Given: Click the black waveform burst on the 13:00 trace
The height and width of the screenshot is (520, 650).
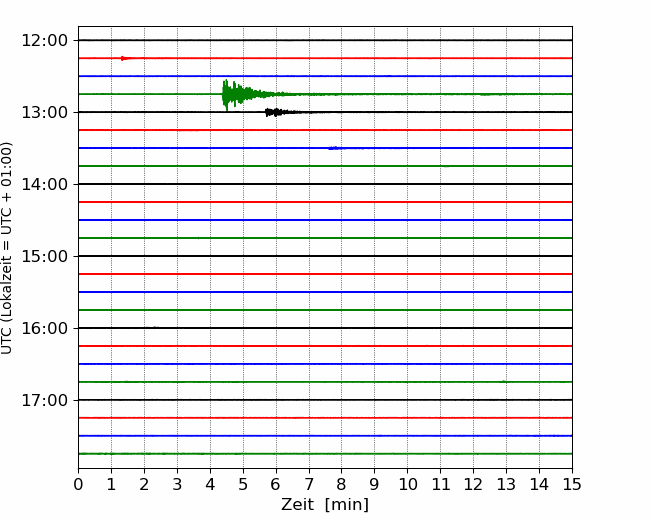Looking at the screenshot, I should click(276, 112).
